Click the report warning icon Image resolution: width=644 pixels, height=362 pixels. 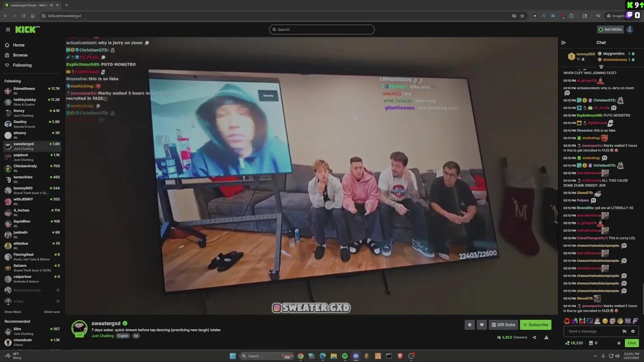pos(546,337)
